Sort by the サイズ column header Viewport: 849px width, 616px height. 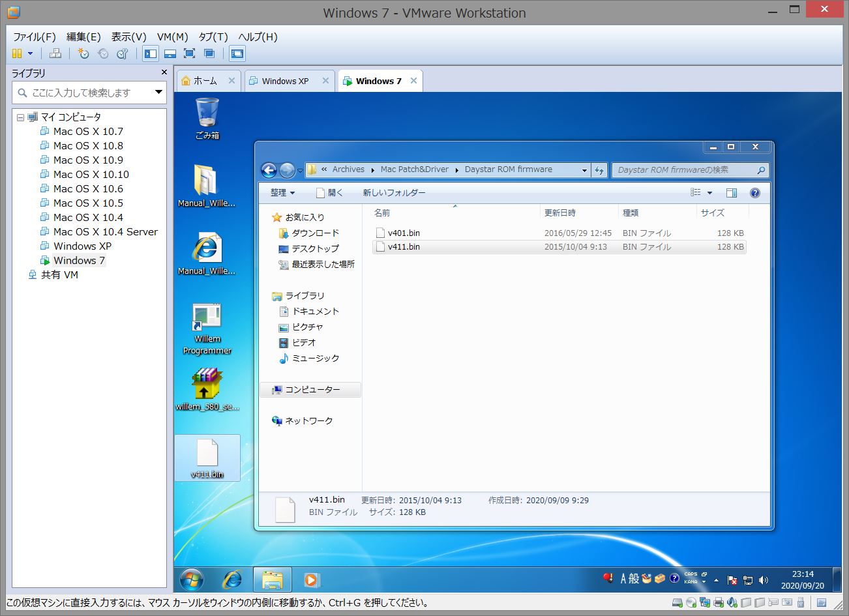(x=722, y=213)
